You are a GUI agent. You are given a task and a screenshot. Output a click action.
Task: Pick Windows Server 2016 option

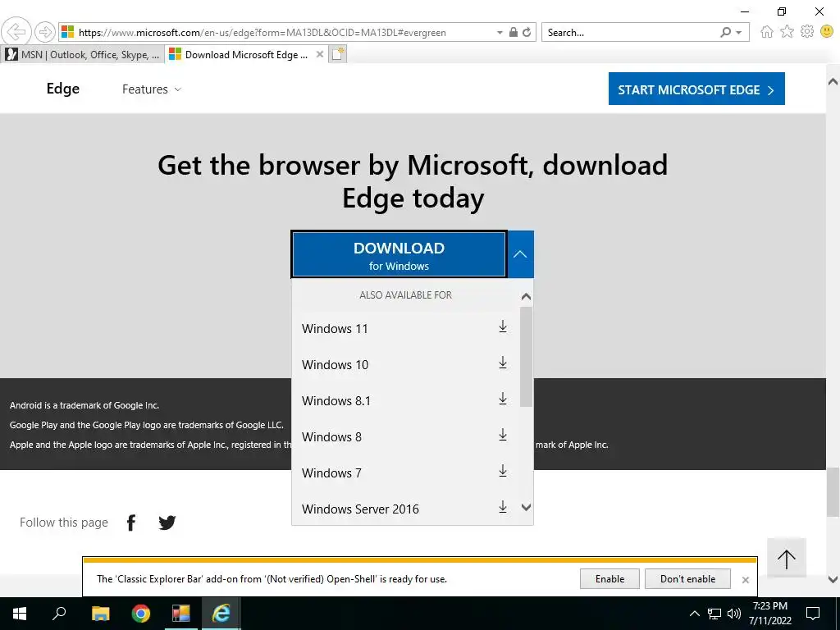pos(360,509)
